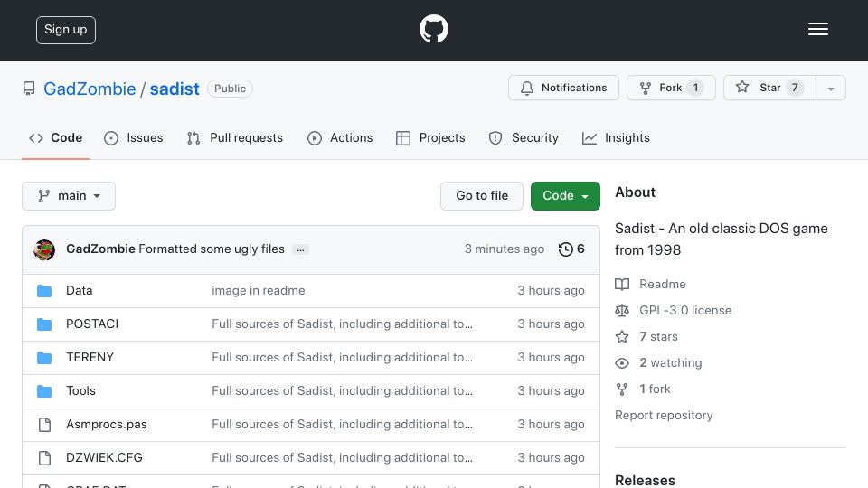Switch to the Pull requests tab

(235, 137)
